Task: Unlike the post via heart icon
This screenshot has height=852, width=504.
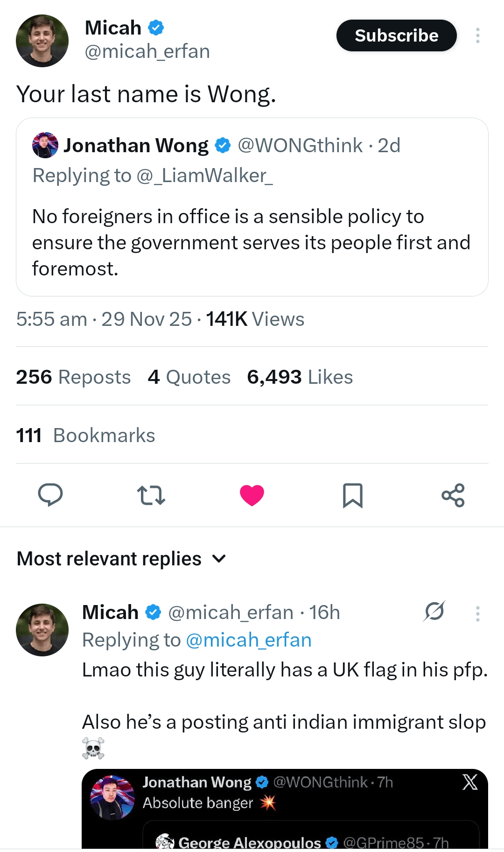Action: (252, 495)
